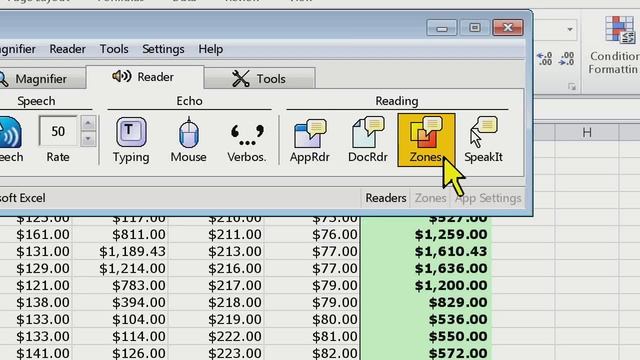640x360 pixels.
Task: Select the cell containing $572.00
Action: (x=426, y=353)
